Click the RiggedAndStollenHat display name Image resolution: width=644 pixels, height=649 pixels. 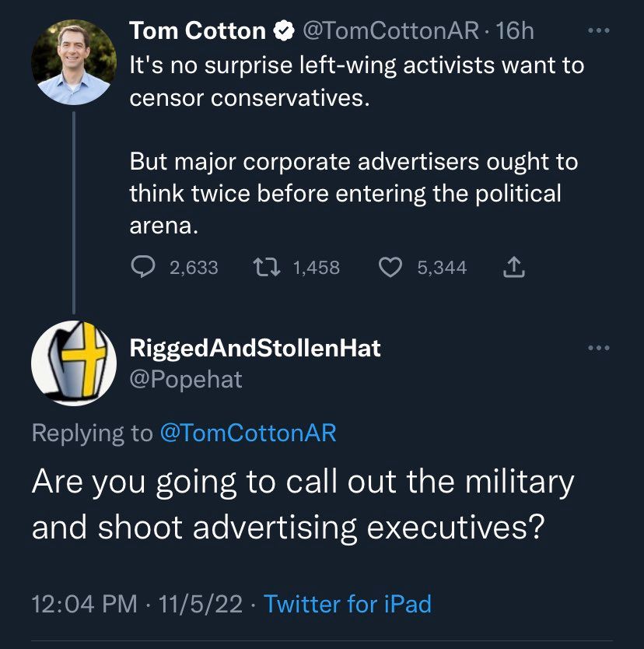click(255, 348)
